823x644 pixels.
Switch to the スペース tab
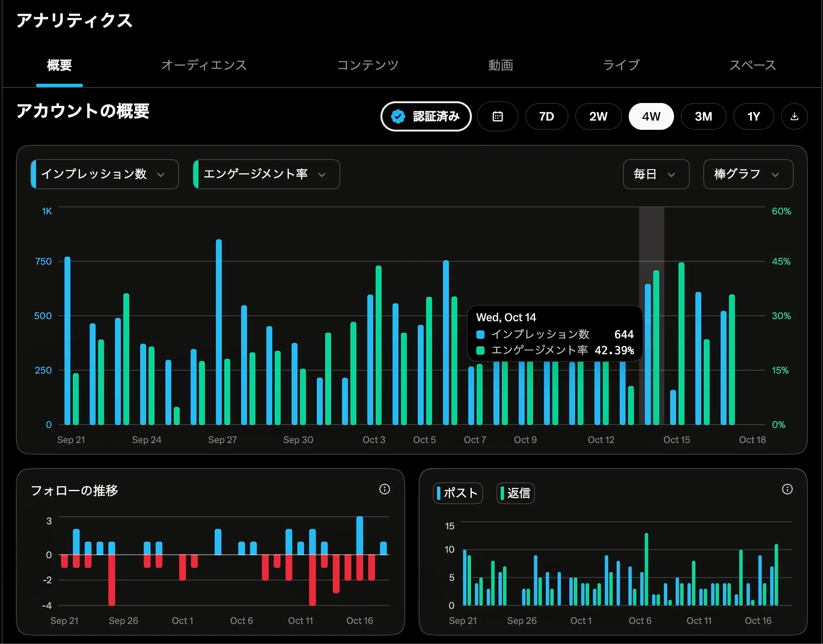point(753,65)
